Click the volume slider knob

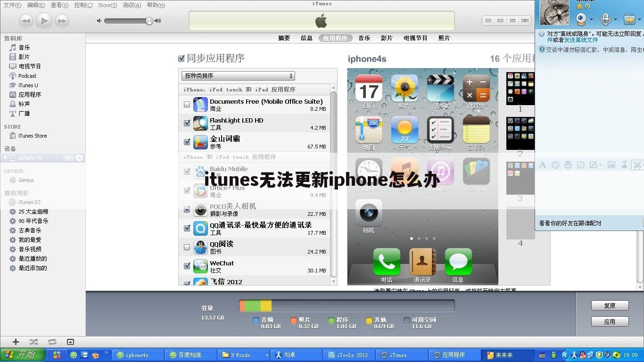pyautogui.click(x=149, y=21)
